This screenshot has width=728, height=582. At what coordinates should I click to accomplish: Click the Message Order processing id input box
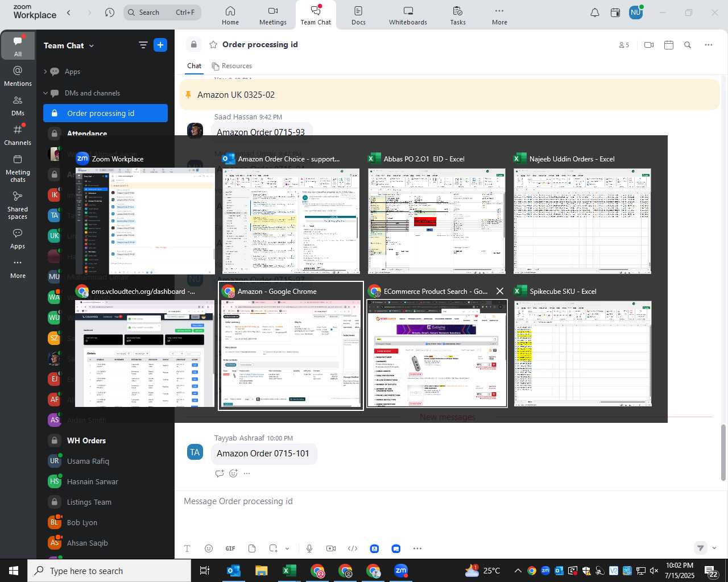tap(448, 501)
